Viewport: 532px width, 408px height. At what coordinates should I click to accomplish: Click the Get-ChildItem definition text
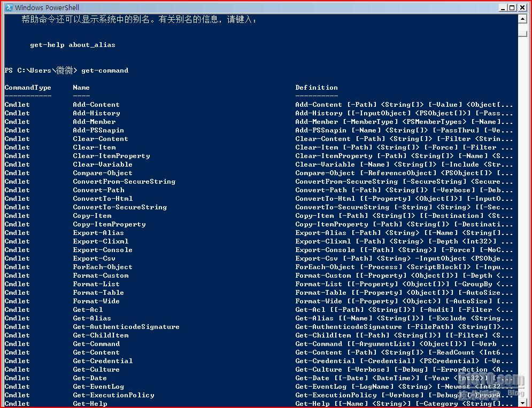[404, 335]
